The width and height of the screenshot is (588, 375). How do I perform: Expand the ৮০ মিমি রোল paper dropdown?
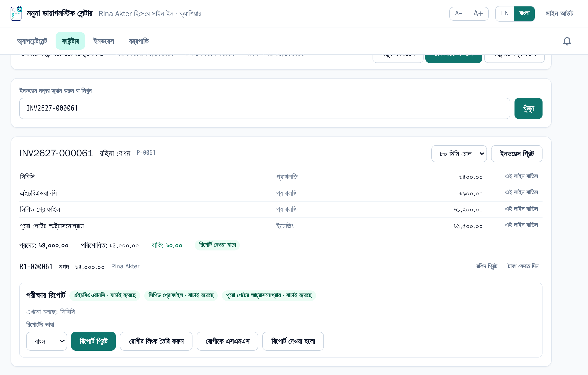tap(459, 154)
